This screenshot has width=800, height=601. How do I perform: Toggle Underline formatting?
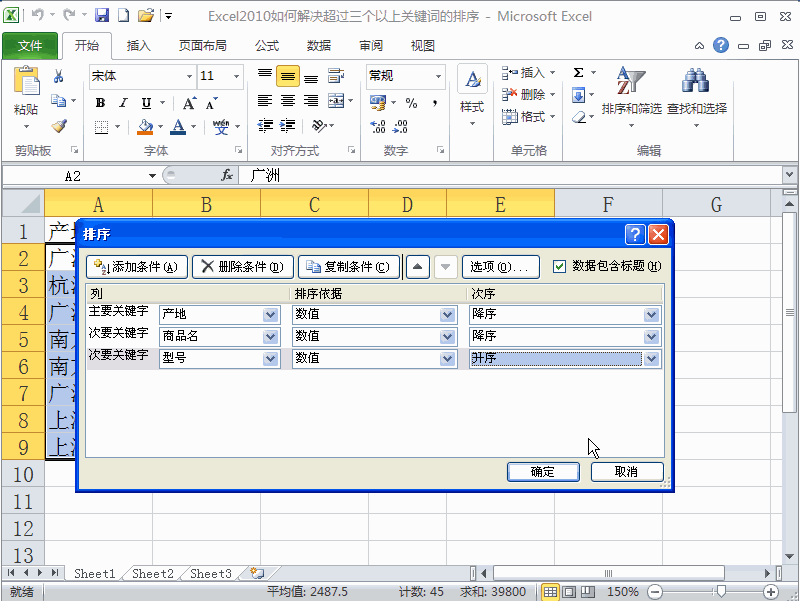[x=146, y=103]
